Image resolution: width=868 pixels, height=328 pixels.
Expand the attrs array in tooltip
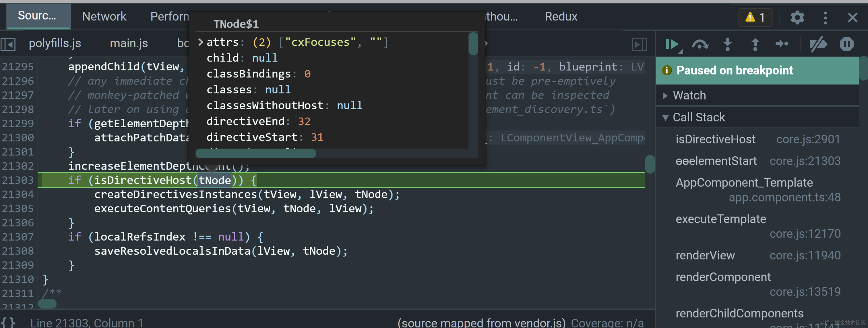(201, 42)
